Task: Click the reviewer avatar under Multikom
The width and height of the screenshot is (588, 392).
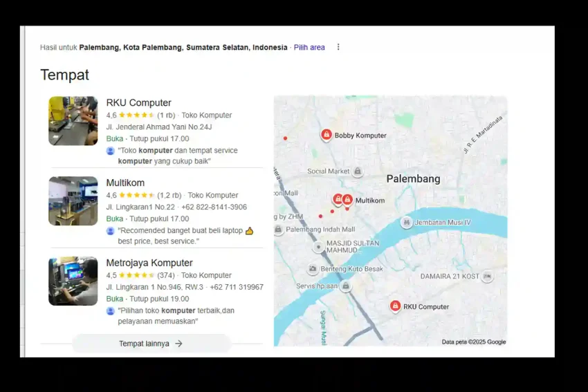Action: (110, 231)
